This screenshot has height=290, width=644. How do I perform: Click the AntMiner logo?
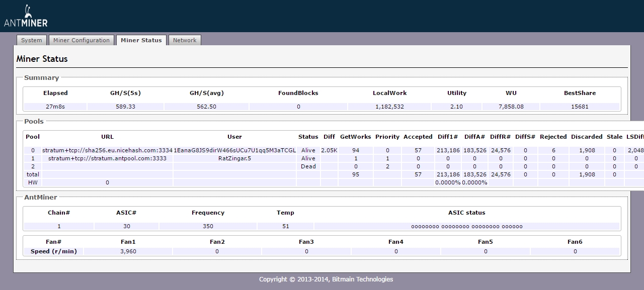[25, 16]
